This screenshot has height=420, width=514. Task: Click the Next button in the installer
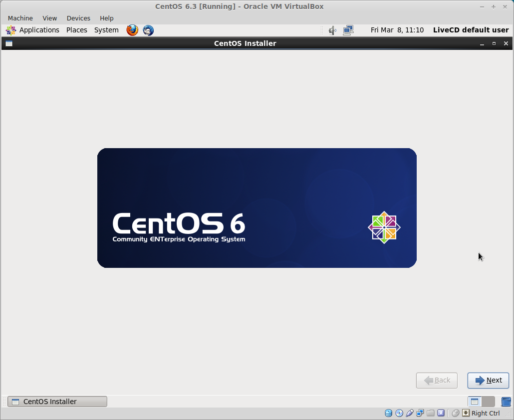[488, 380]
